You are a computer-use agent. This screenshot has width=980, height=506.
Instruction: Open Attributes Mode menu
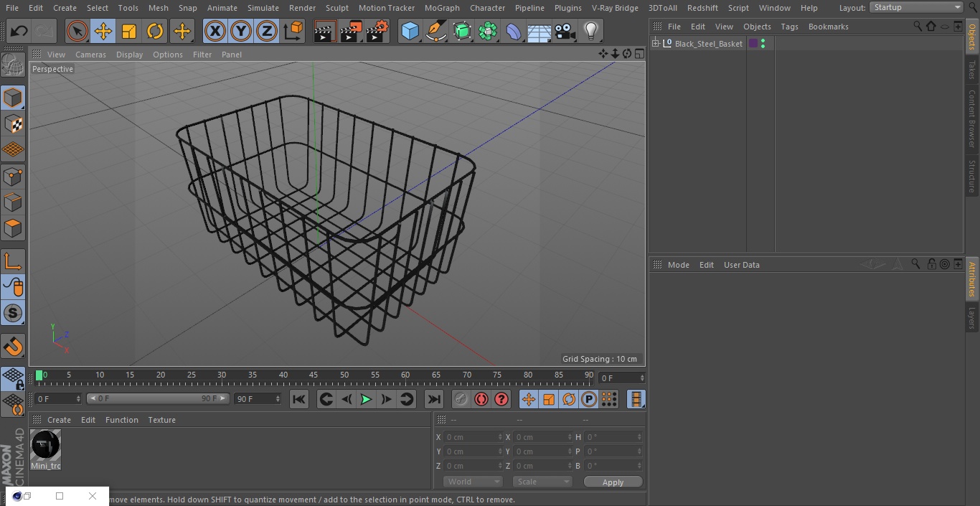(678, 265)
